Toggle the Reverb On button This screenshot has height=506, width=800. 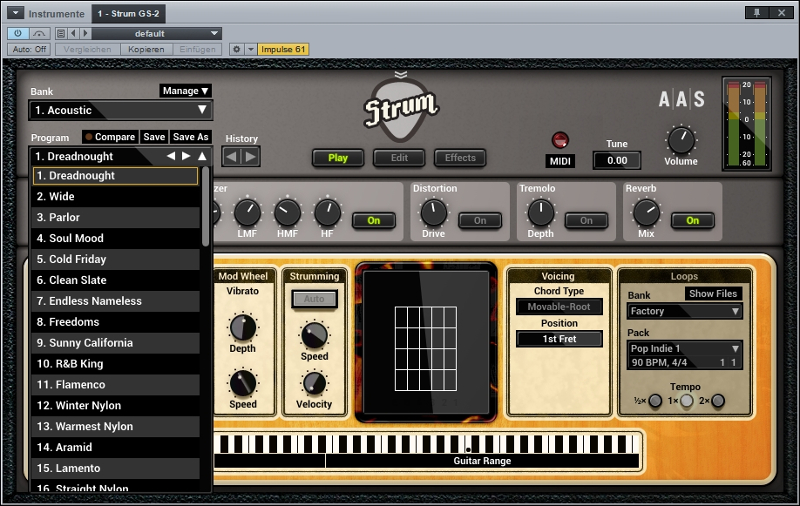point(692,220)
